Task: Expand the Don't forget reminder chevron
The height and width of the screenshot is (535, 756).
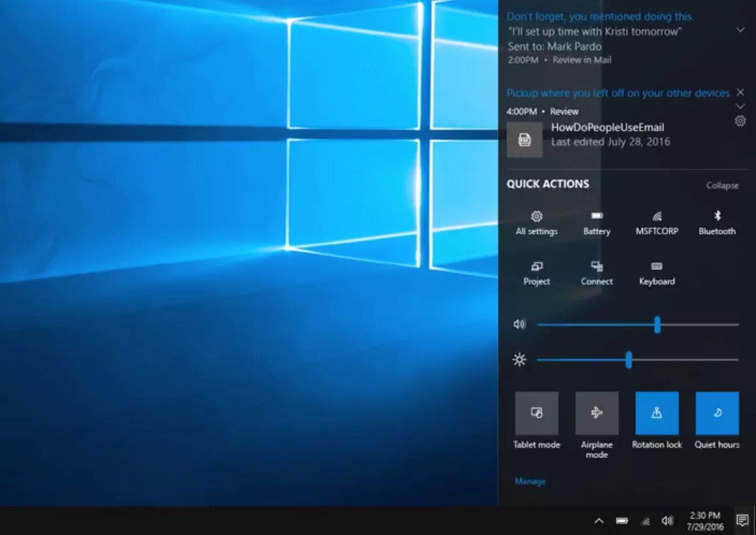Action: (740, 30)
